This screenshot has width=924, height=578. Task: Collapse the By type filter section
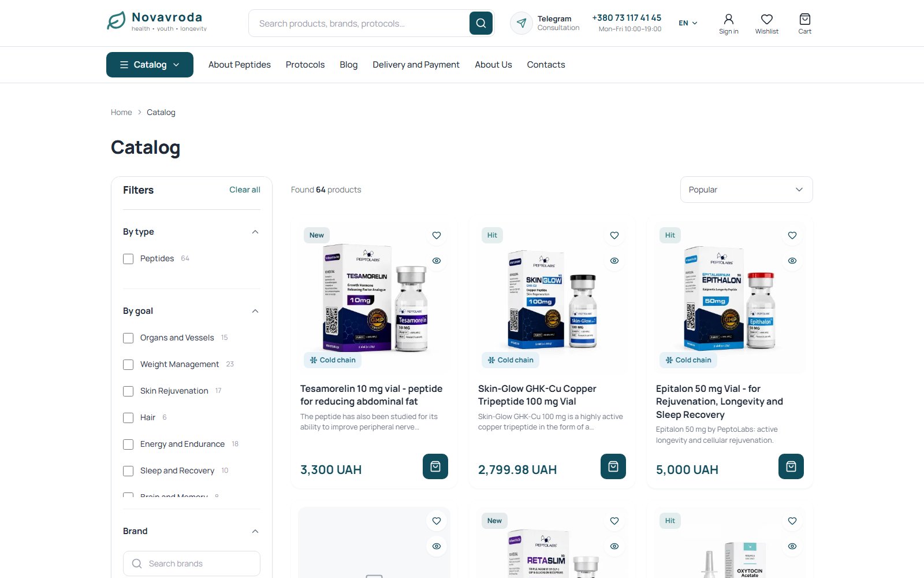[x=255, y=232]
